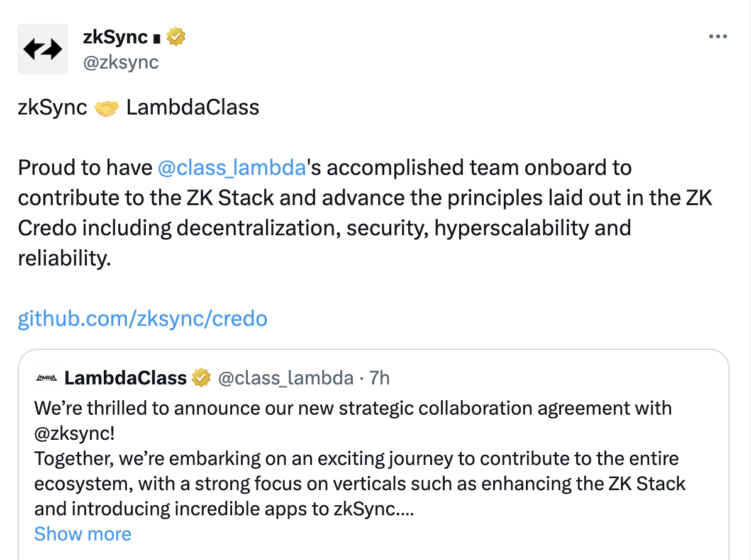Click the 7h timestamp on the quoted tweet
This screenshot has height=560, width=751.
(379, 378)
